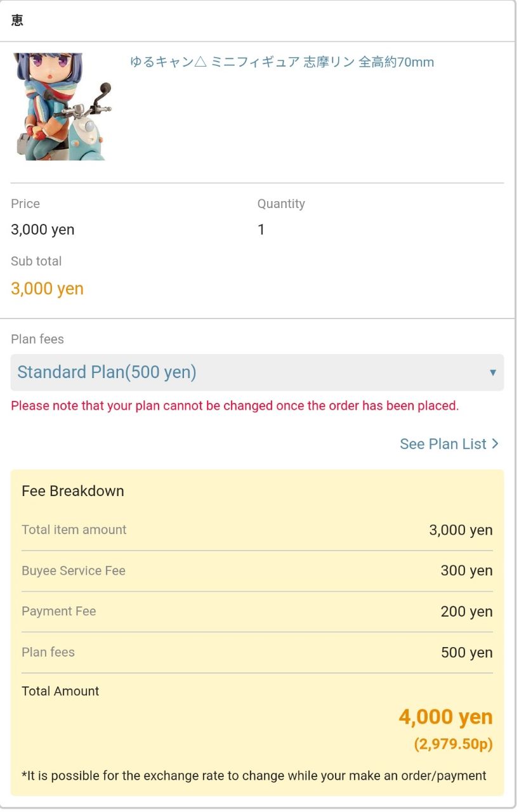Open the ゆるキャン△ ミニフィギュア product title link
Image resolution: width=519 pixels, height=812 pixels.
click(282, 62)
